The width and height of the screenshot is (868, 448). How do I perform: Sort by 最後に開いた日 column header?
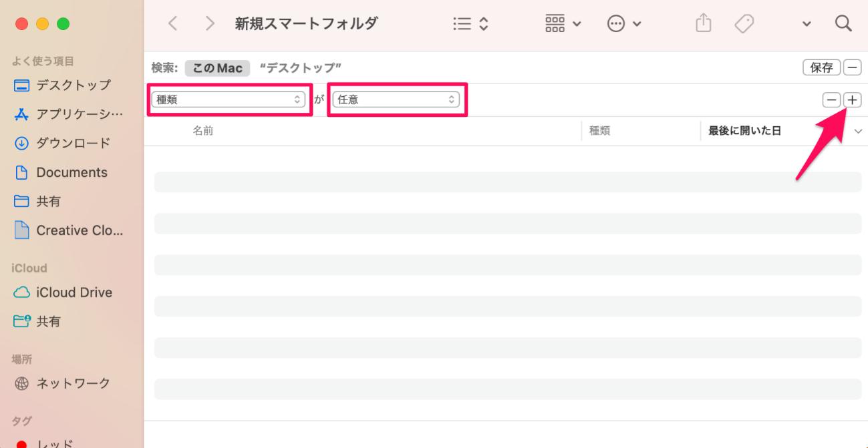744,131
